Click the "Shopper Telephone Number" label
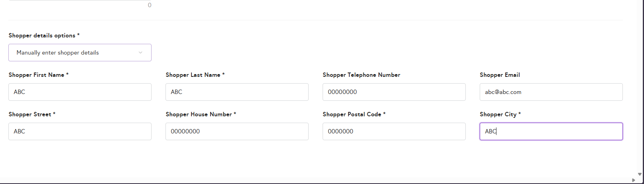644x184 pixels. point(361,75)
